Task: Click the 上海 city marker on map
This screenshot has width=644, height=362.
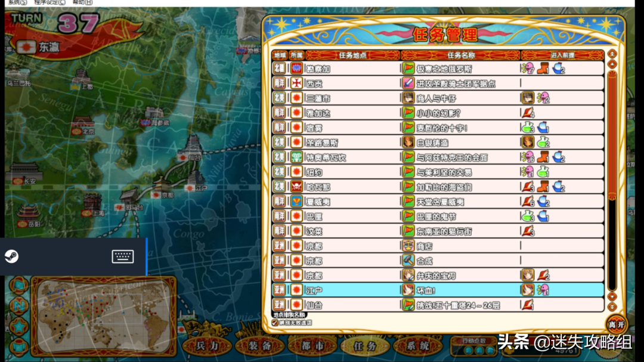Action: click(93, 205)
